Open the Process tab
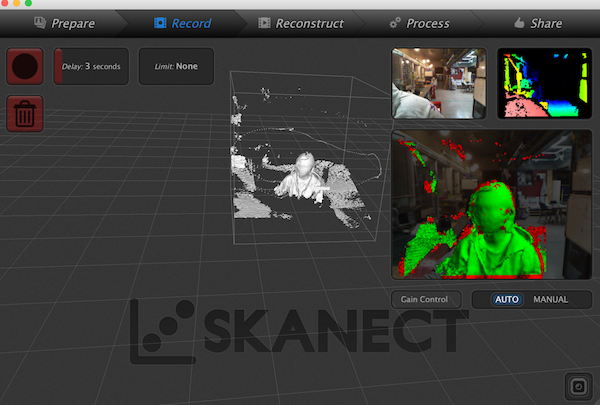600x405 pixels. click(x=420, y=23)
